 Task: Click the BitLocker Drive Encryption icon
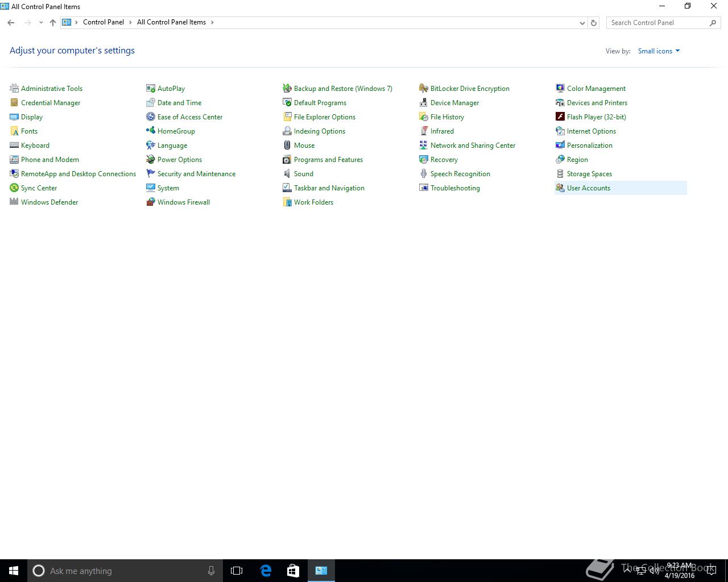click(x=424, y=88)
